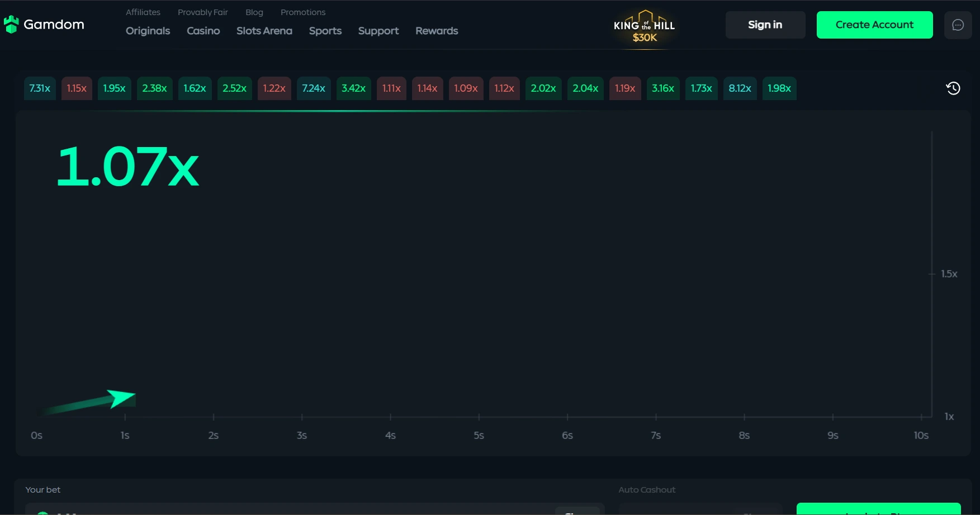Open King of the Hill $30K banner
The height and width of the screenshot is (515, 980).
pos(645,27)
